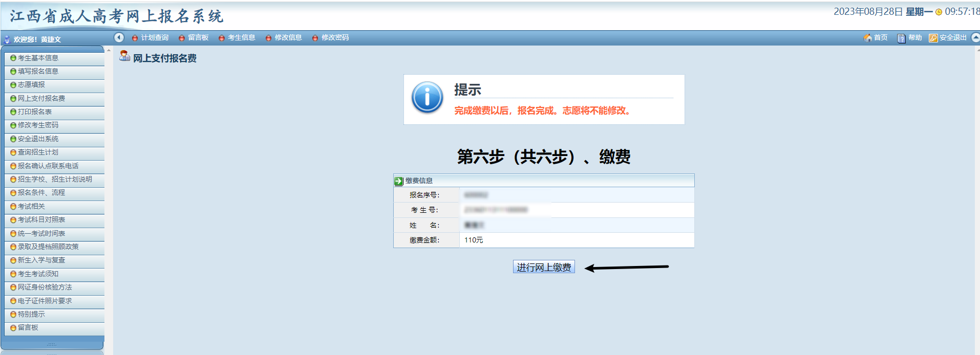980x355 pixels.
Task: Click 留言板 in the top toolbar
Action: pyautogui.click(x=198, y=38)
